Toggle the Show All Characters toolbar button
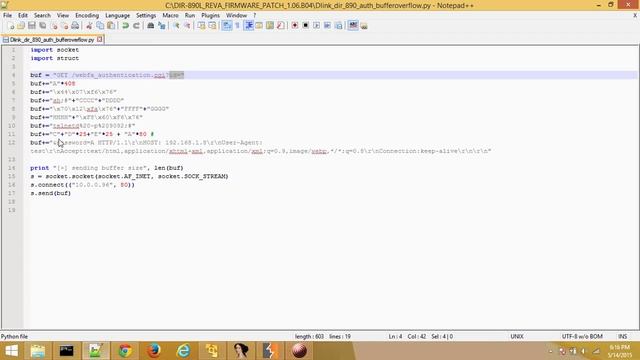Screen dimensions: 640x360 pyautogui.click(x=237, y=26)
